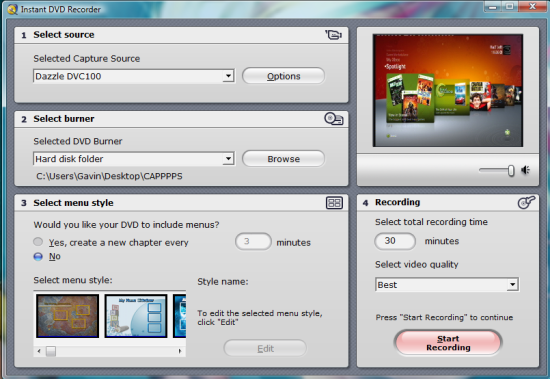Click the Edit menu style button
The width and height of the screenshot is (550, 379).
[x=265, y=348]
